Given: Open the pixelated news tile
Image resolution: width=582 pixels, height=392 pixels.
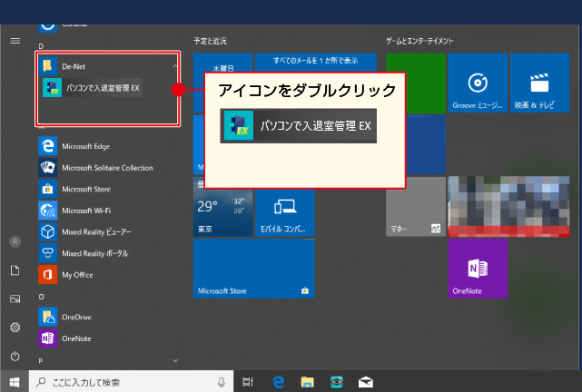Looking at the screenshot, I should (508, 207).
